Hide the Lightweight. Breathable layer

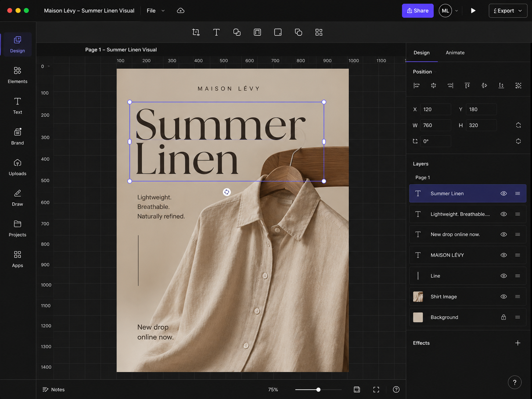click(504, 214)
